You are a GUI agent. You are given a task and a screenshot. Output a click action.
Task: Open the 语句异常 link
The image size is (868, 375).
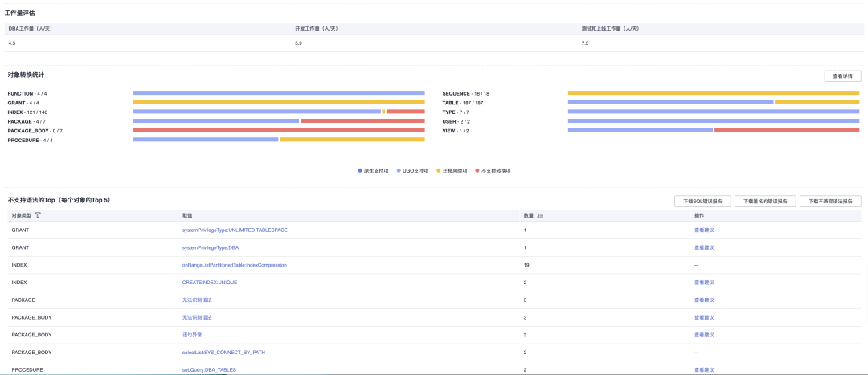[x=192, y=335]
